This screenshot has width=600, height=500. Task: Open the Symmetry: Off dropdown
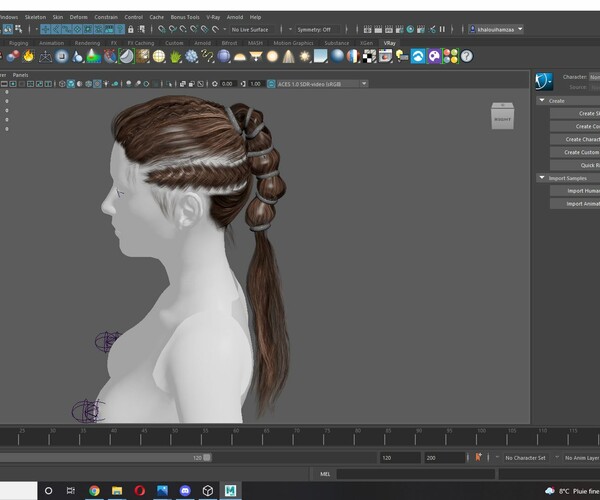pyautogui.click(x=317, y=29)
